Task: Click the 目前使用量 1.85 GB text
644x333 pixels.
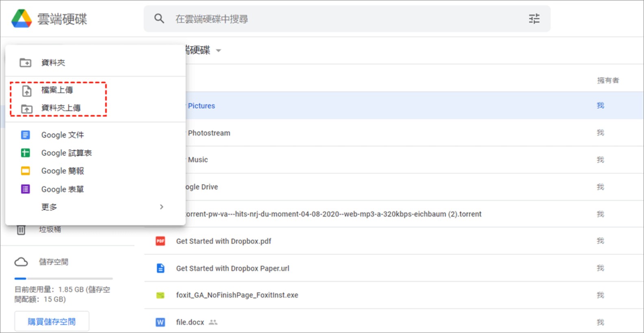Action: tap(62, 294)
